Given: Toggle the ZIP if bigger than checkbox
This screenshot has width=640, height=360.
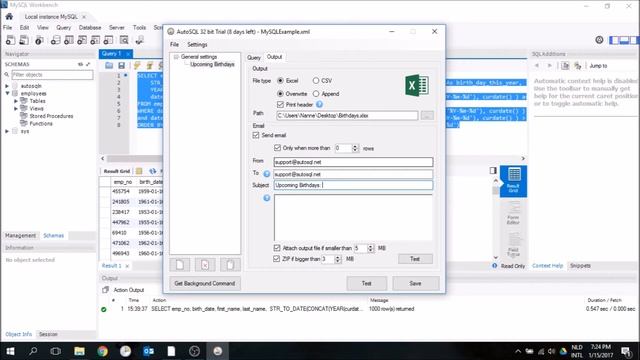Looking at the screenshot, I should [276, 259].
